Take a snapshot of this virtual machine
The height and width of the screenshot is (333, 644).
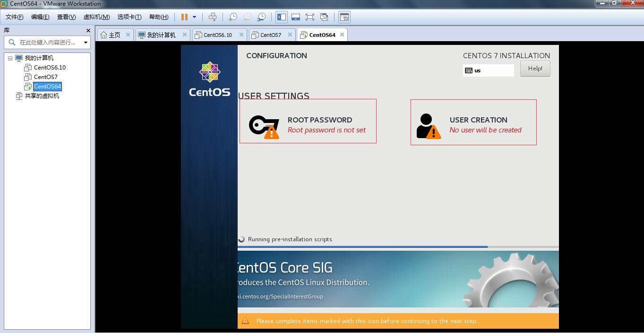pos(232,17)
